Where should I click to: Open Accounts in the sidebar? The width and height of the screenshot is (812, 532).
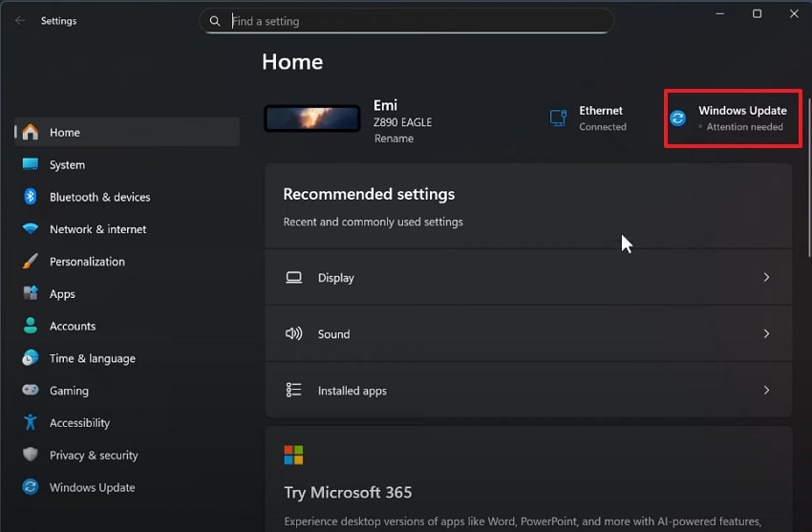coord(73,326)
